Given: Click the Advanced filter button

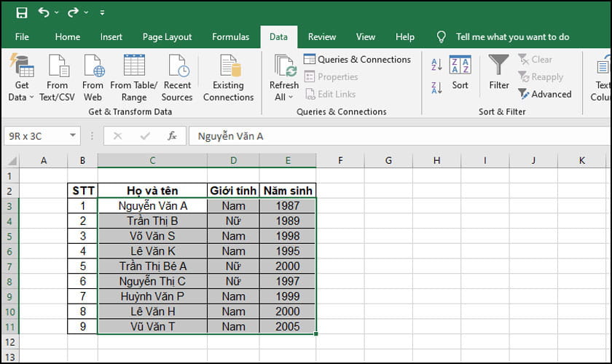Looking at the screenshot, I should (x=544, y=94).
